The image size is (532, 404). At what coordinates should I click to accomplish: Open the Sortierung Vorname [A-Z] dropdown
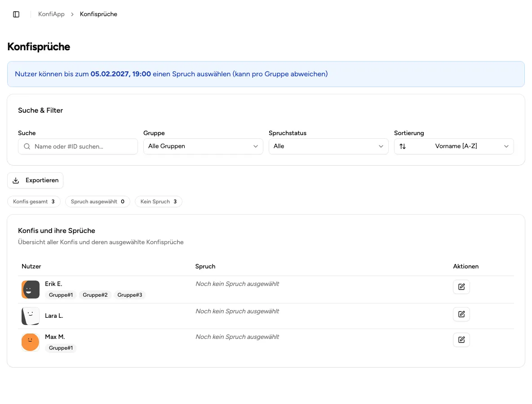pyautogui.click(x=454, y=146)
